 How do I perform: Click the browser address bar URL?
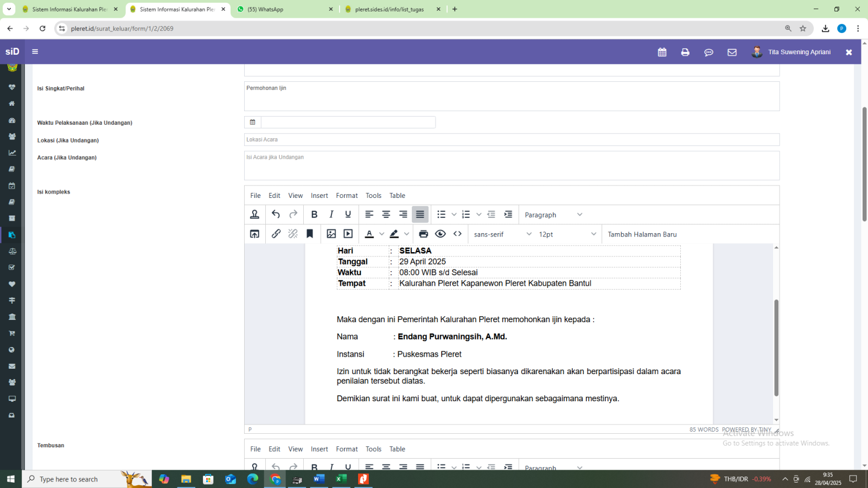(122, 29)
